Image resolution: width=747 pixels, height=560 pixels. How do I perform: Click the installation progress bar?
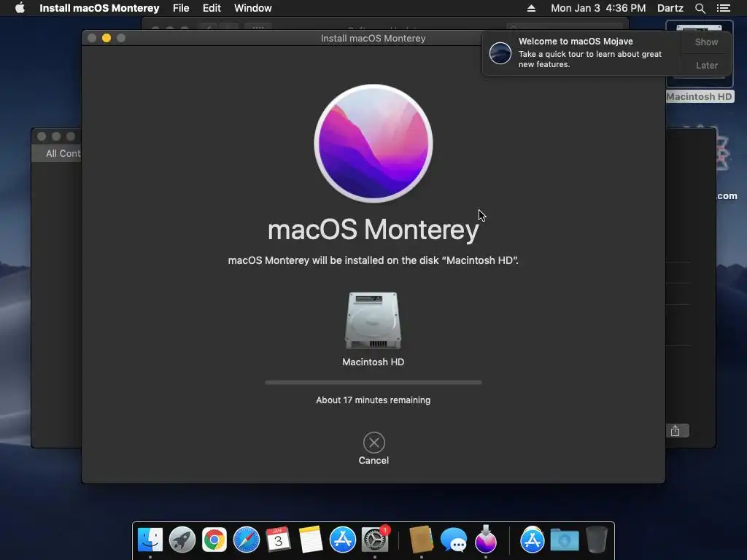coord(373,382)
